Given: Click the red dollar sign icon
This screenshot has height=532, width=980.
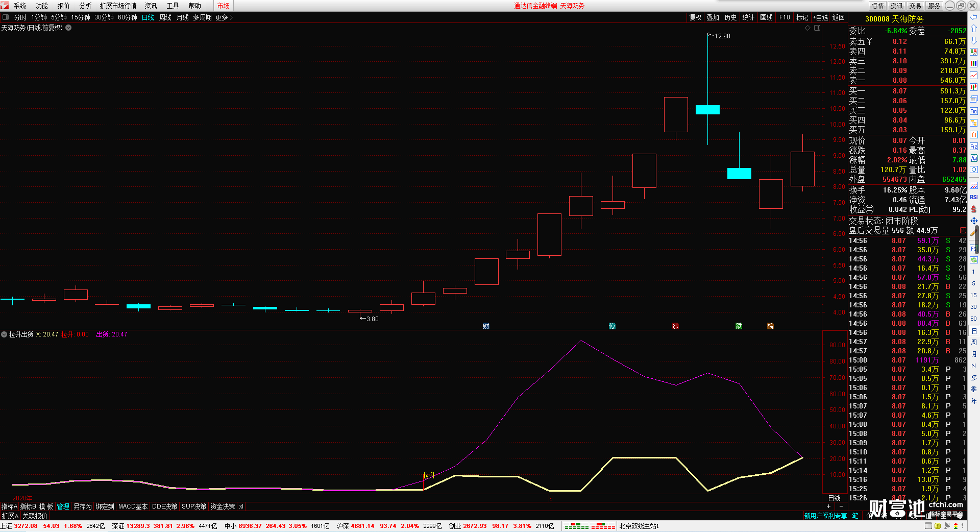Looking at the screenshot, I should click(974, 209).
